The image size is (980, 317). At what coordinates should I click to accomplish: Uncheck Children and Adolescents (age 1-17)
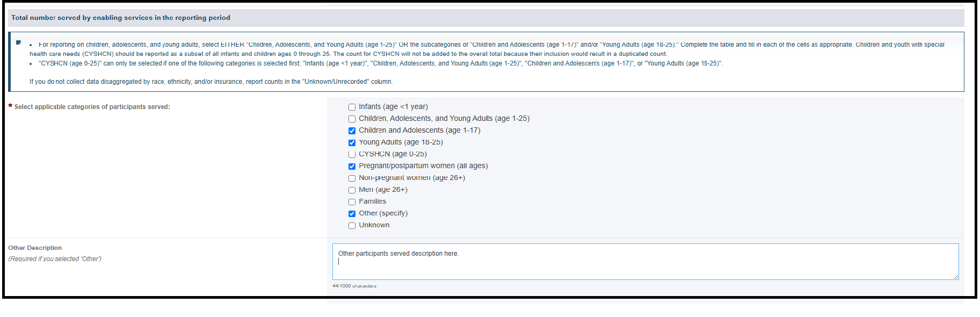[x=352, y=131]
